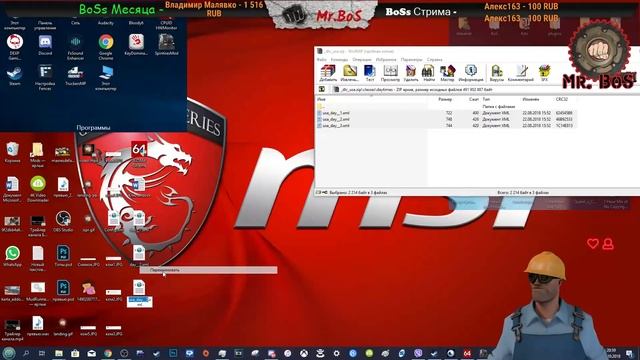Image resolution: width=640 pixels, height=360 pixels.
Task: Click the Информация (Info) icon in WinRAR
Action: click(471, 73)
